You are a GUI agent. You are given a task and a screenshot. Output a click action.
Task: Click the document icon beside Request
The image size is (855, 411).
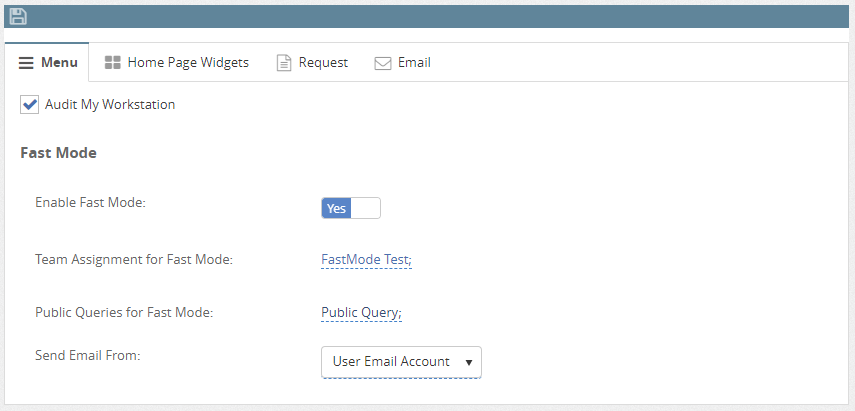tap(284, 63)
